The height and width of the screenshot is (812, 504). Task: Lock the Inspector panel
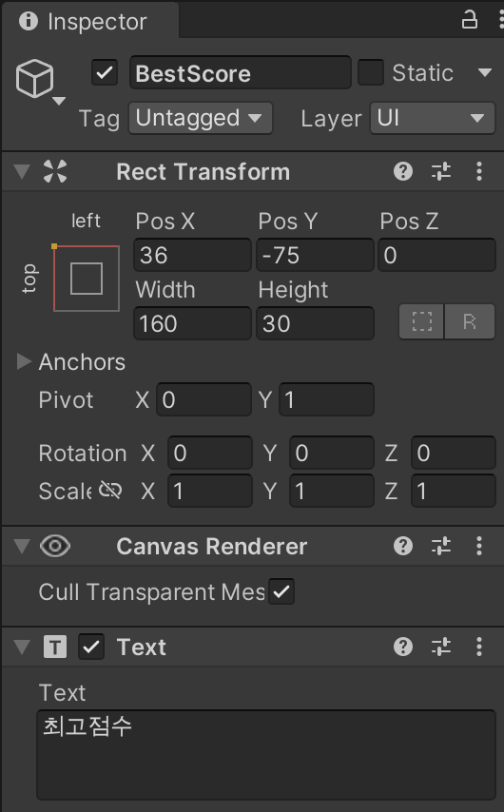pyautogui.click(x=470, y=20)
